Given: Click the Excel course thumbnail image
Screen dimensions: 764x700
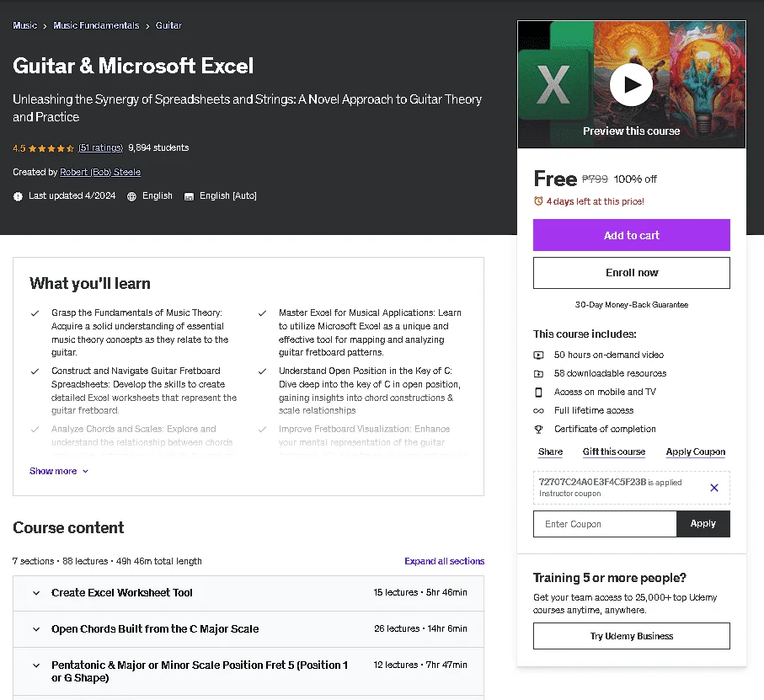Looking at the screenshot, I should tap(632, 84).
